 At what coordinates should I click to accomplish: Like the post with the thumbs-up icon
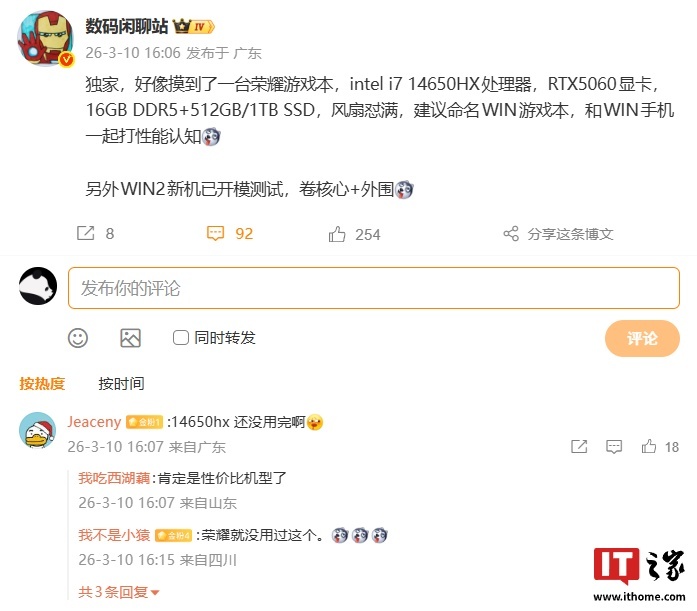[x=337, y=234]
